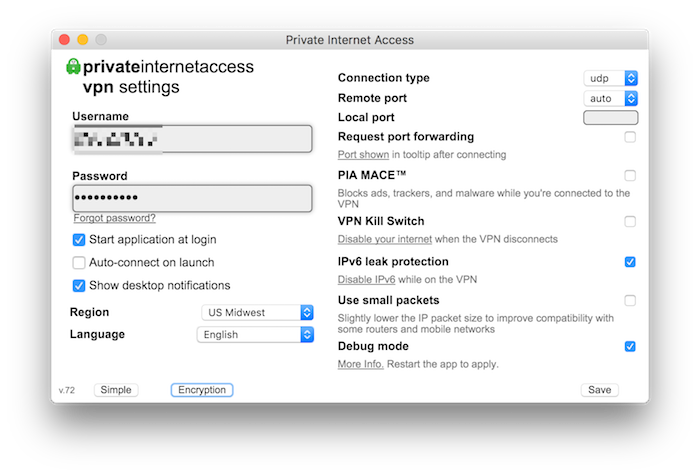This screenshot has height=476, width=700.
Task: Uncheck Start application at login
Action: [79, 240]
